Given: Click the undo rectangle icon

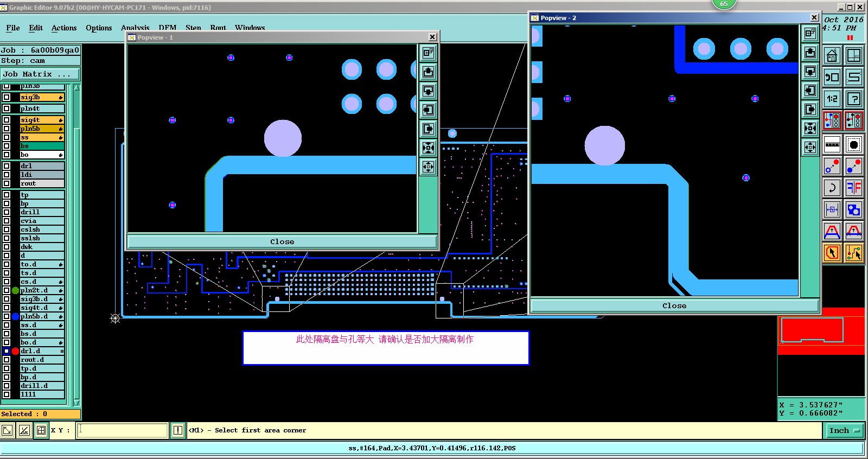Looking at the screenshot, I should 832,77.
